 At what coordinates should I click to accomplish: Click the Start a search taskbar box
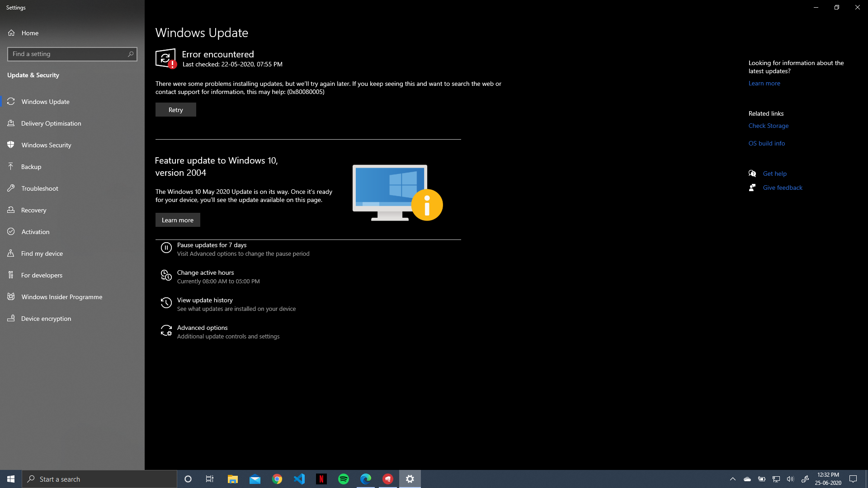coord(99,479)
